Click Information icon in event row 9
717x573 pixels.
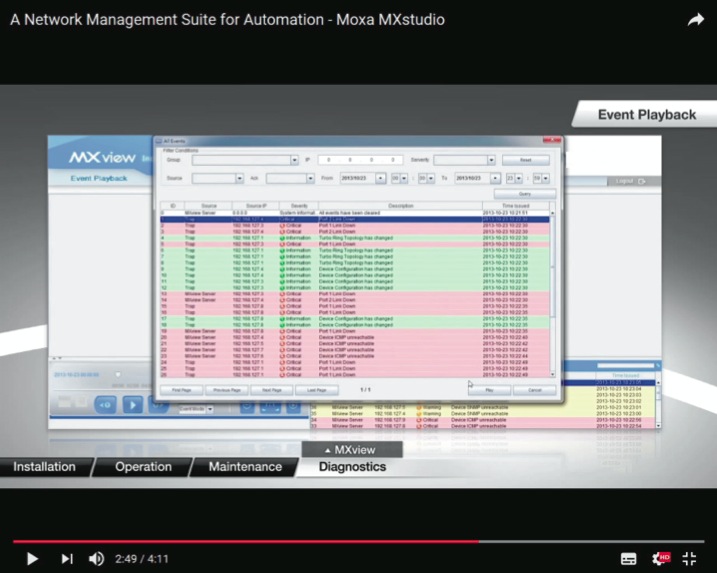(x=282, y=269)
